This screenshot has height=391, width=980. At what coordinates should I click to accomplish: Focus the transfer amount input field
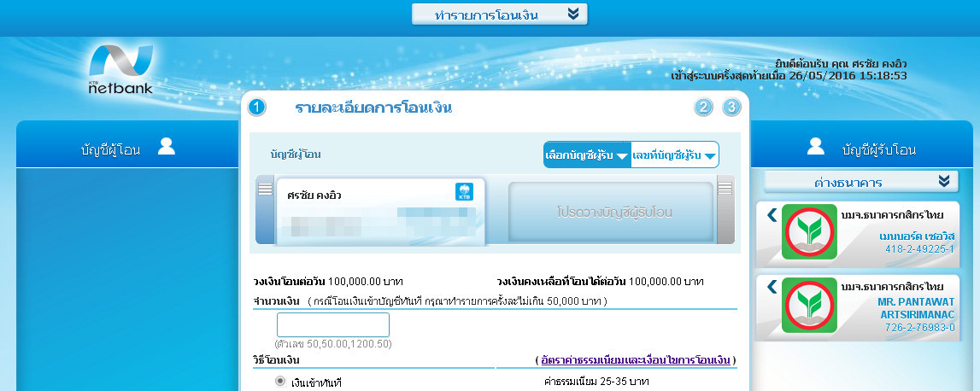point(333,324)
